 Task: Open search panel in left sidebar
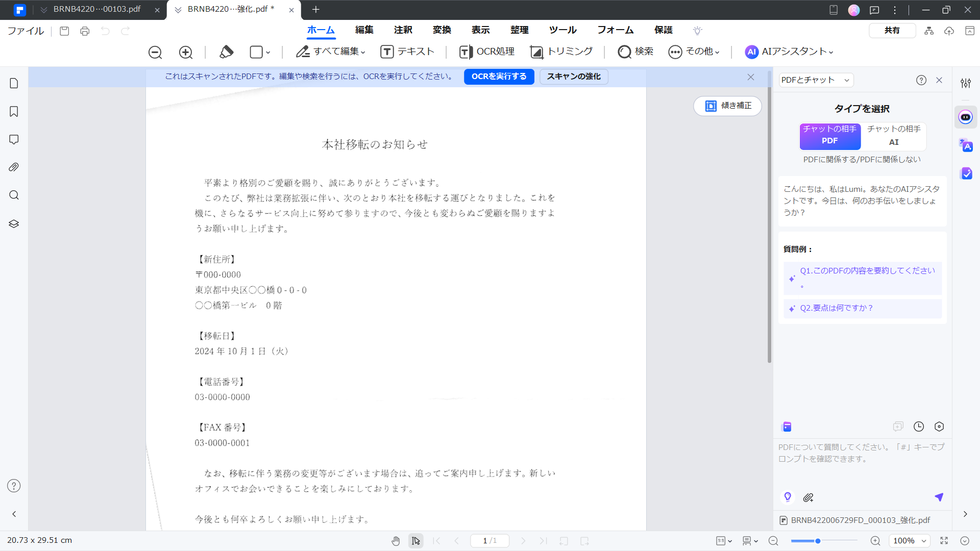pyautogui.click(x=14, y=195)
